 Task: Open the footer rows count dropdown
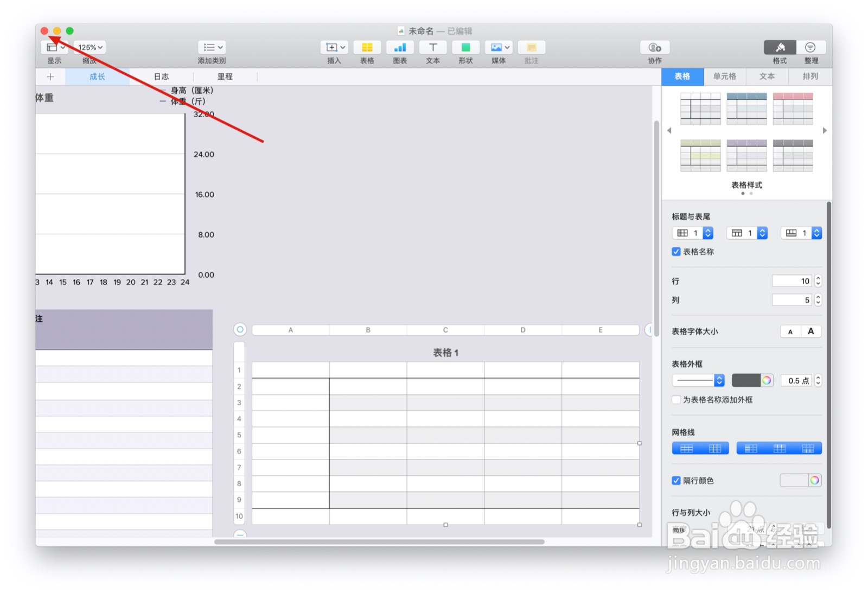pyautogui.click(x=801, y=233)
